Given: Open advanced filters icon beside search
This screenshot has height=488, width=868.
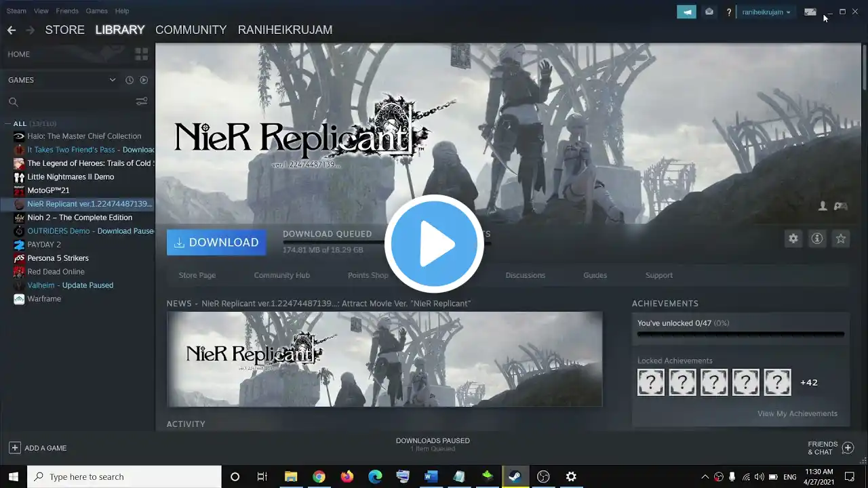Looking at the screenshot, I should coord(142,102).
